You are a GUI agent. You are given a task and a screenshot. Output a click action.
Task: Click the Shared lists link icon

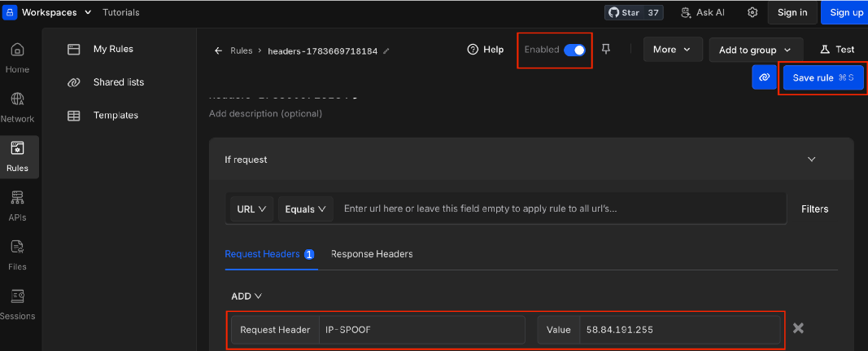coord(74,82)
